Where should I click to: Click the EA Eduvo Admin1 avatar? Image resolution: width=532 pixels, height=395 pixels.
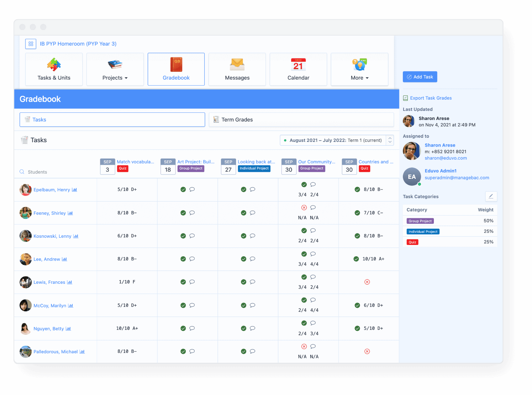tap(412, 177)
